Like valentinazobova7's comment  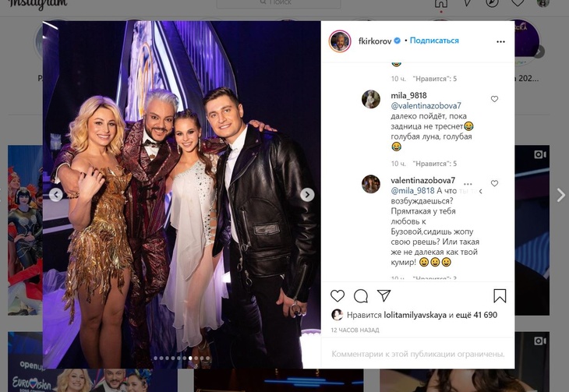[494, 184]
